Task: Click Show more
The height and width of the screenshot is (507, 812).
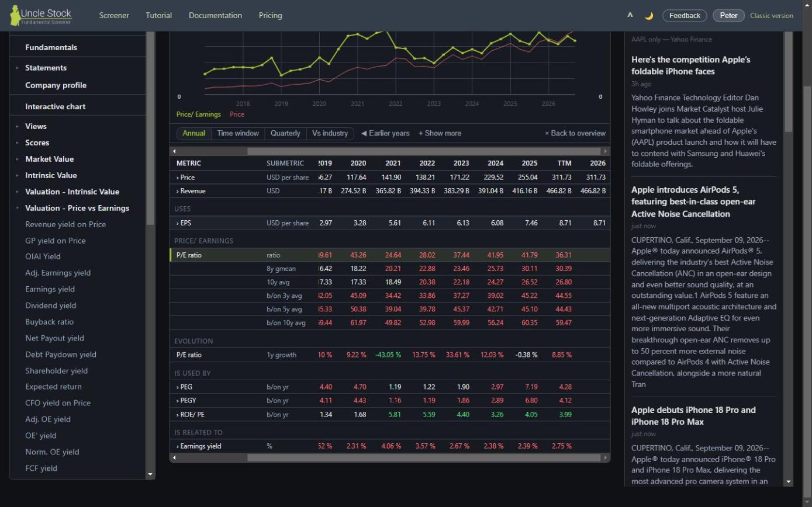Action: tap(440, 133)
